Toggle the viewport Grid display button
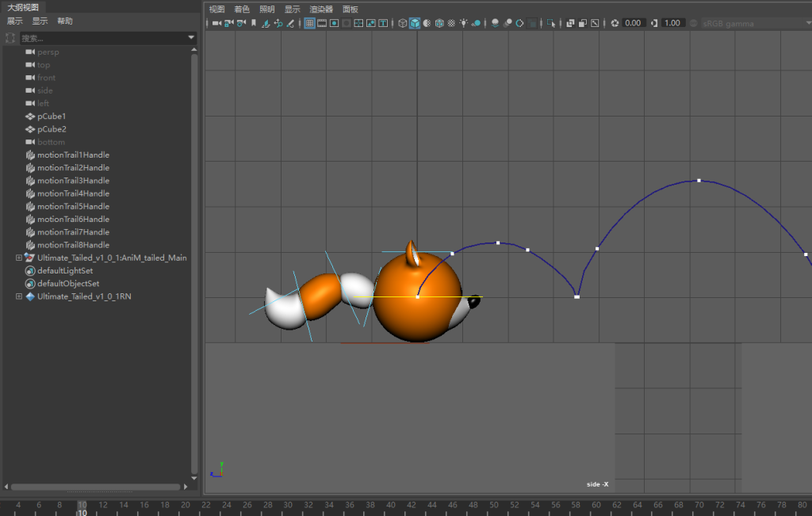 click(310, 23)
